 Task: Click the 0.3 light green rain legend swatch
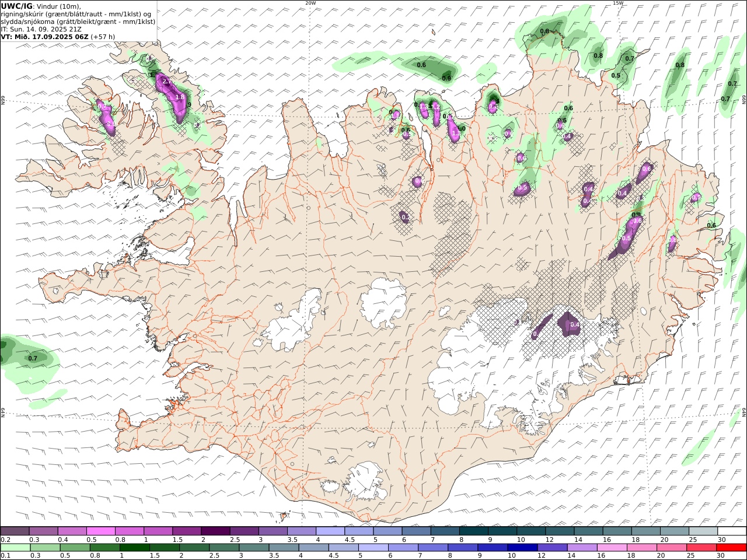(46, 548)
